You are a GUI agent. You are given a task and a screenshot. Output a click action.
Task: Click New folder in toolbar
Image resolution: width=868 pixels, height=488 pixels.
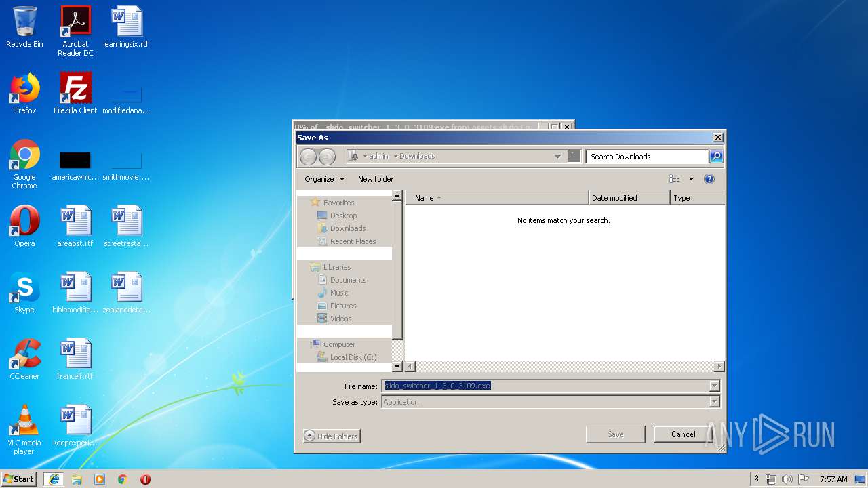tap(376, 179)
